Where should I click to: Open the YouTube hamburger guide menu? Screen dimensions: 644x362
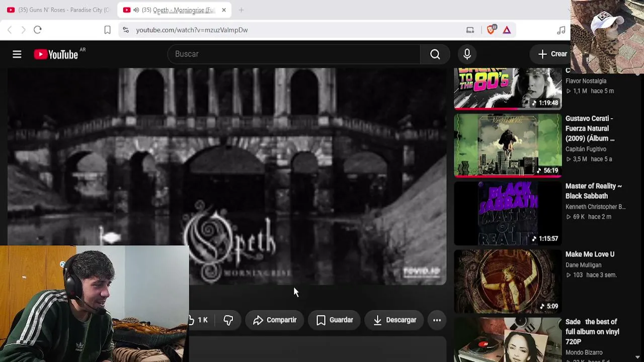click(17, 54)
